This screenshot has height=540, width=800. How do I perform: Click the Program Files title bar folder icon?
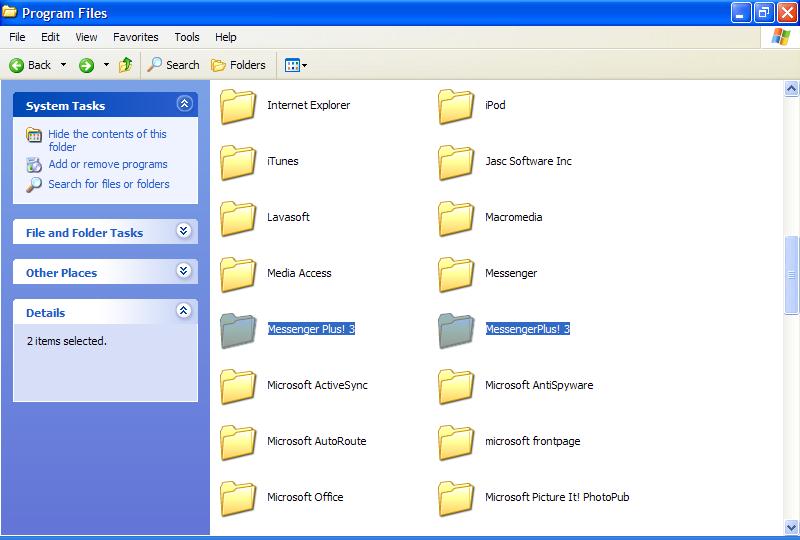[x=9, y=11]
